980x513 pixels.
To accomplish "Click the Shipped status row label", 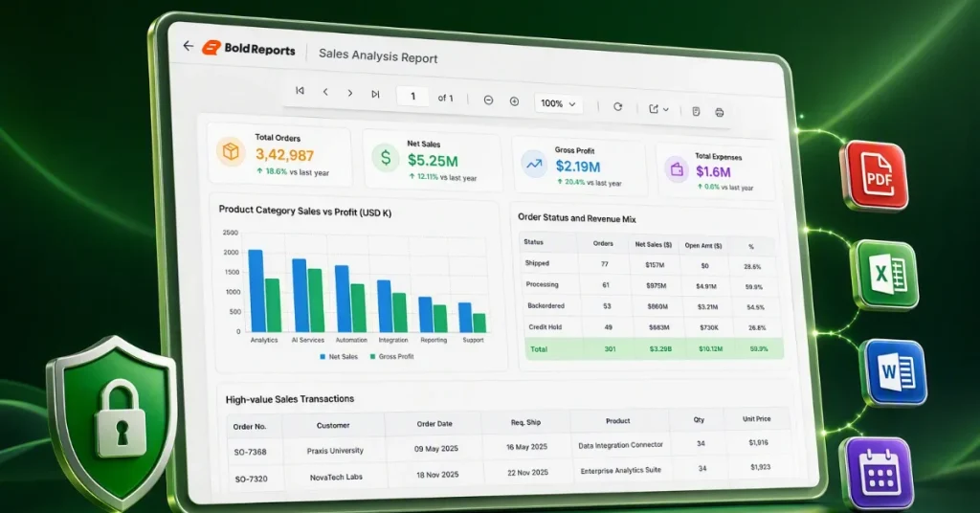I will coord(537,263).
